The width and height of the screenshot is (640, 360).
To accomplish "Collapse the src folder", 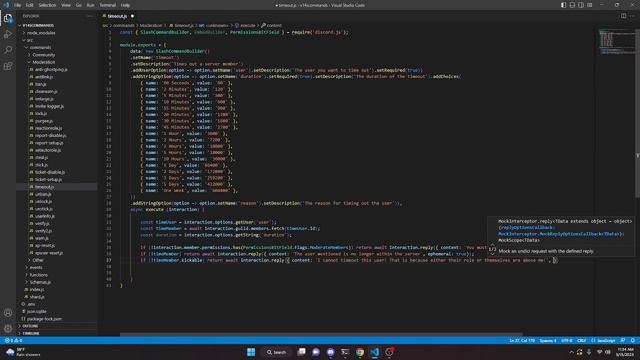I will (29, 40).
